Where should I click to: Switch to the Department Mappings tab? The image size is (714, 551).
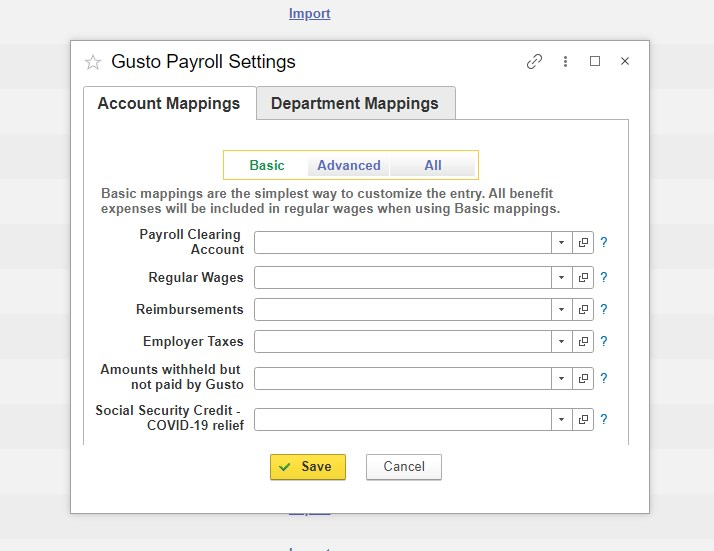[355, 103]
